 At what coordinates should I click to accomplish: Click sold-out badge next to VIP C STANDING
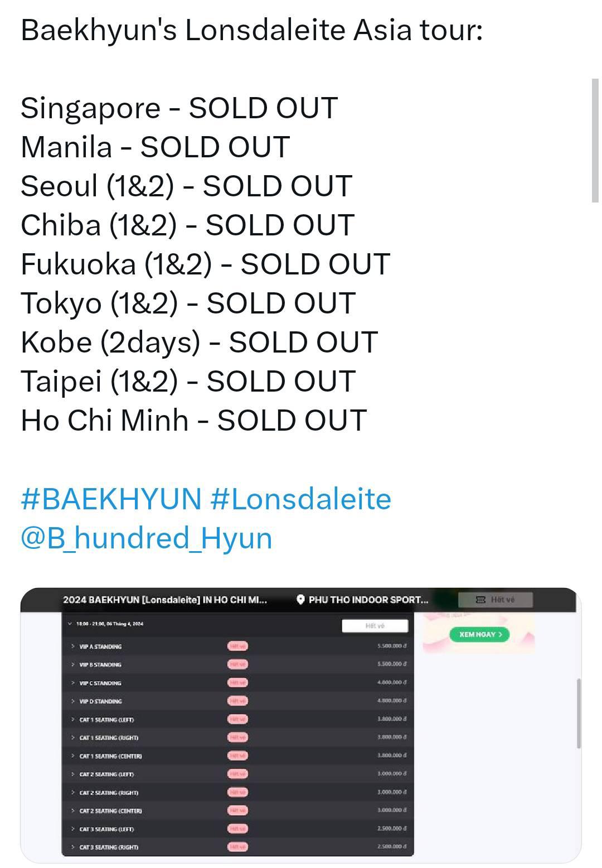[x=237, y=683]
